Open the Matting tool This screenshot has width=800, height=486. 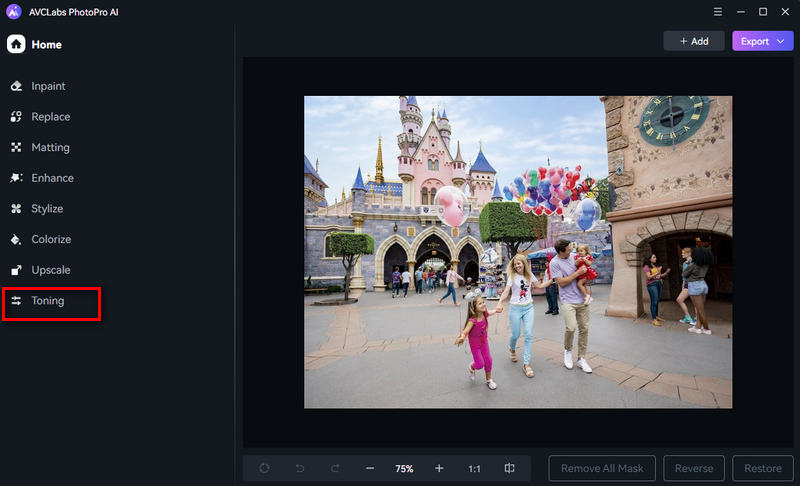pyautogui.click(x=51, y=147)
